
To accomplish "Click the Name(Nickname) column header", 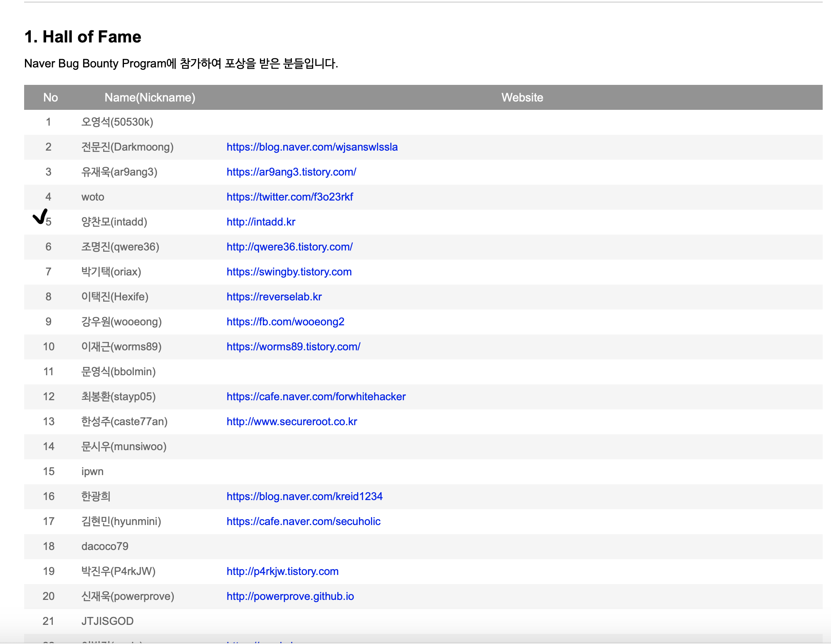I will [150, 97].
